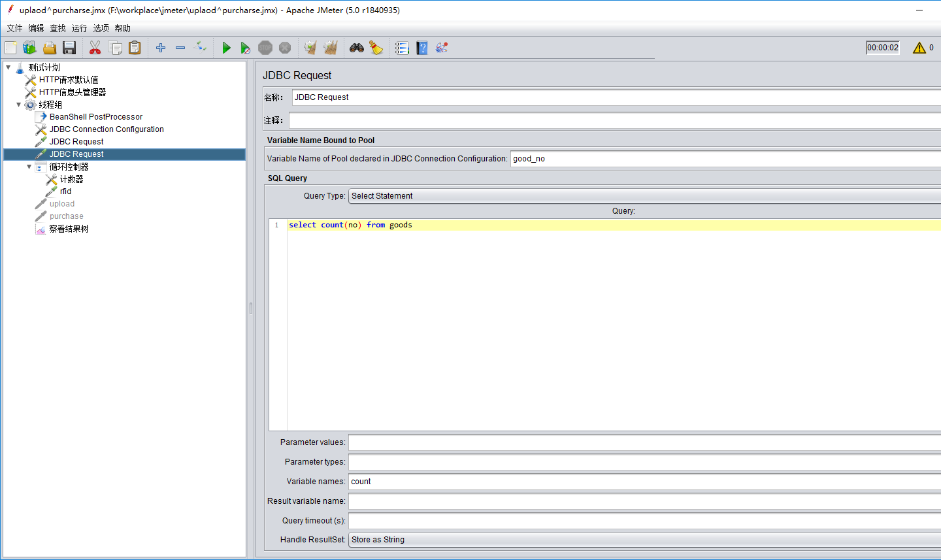
Task: Reset search with brush icon
Action: 376,48
